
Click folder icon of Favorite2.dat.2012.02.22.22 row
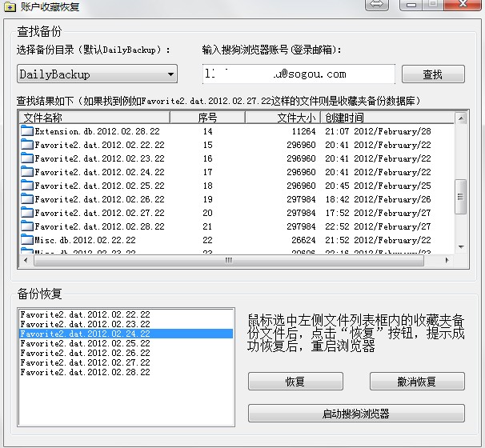[x=27, y=144]
